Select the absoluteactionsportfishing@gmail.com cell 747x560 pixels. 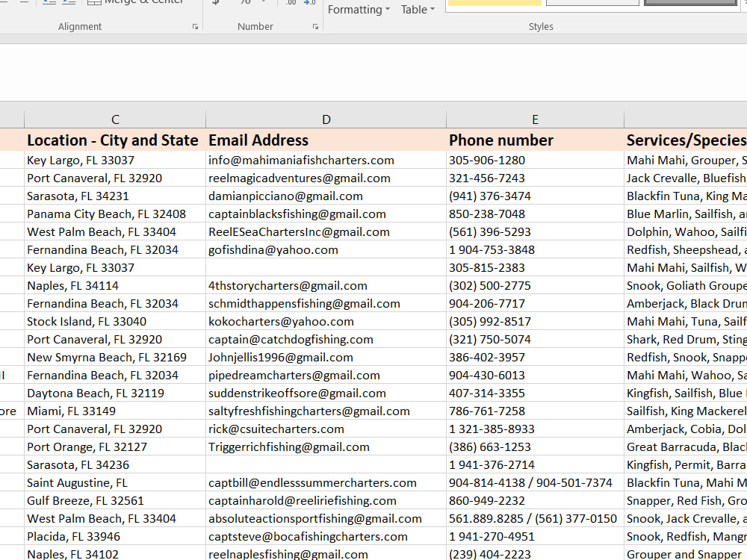tap(326, 519)
